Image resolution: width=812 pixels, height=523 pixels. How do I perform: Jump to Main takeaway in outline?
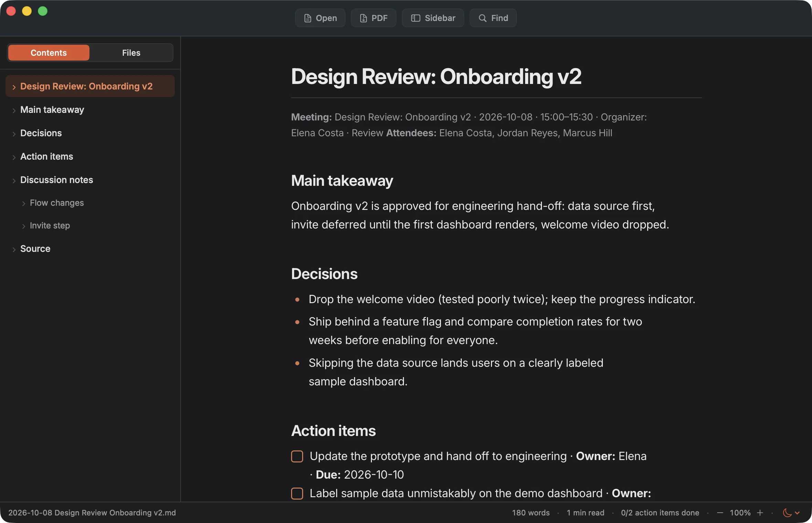coord(90,109)
